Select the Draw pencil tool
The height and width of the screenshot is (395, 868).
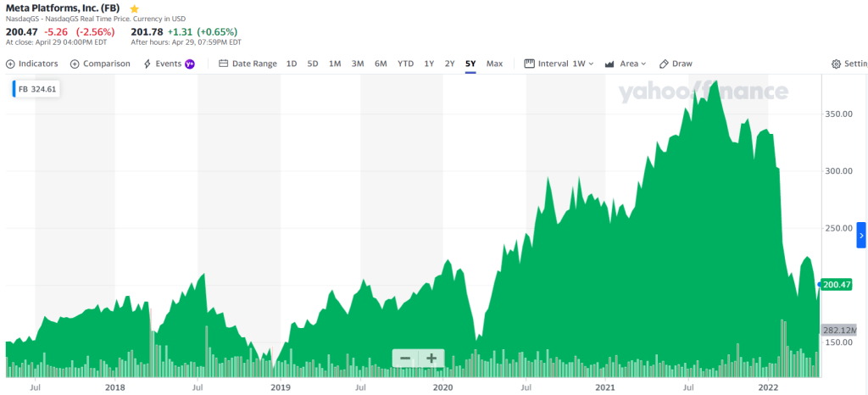(x=664, y=64)
